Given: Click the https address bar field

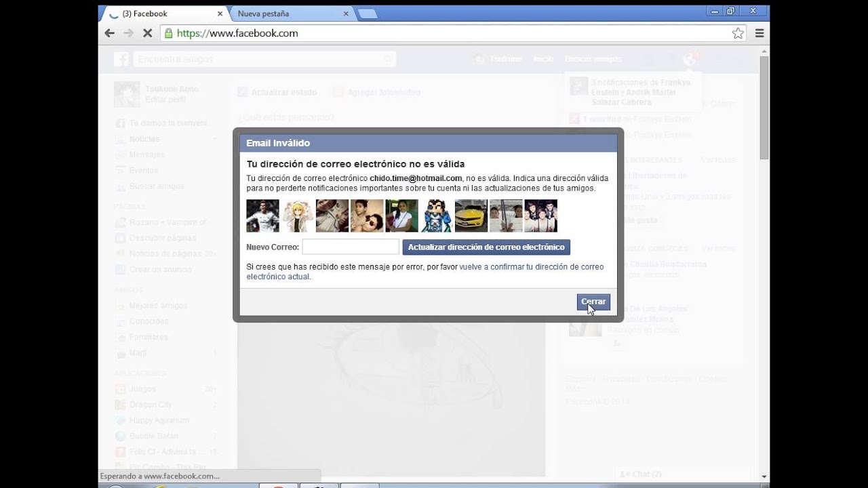Looking at the screenshot, I should pos(453,33).
